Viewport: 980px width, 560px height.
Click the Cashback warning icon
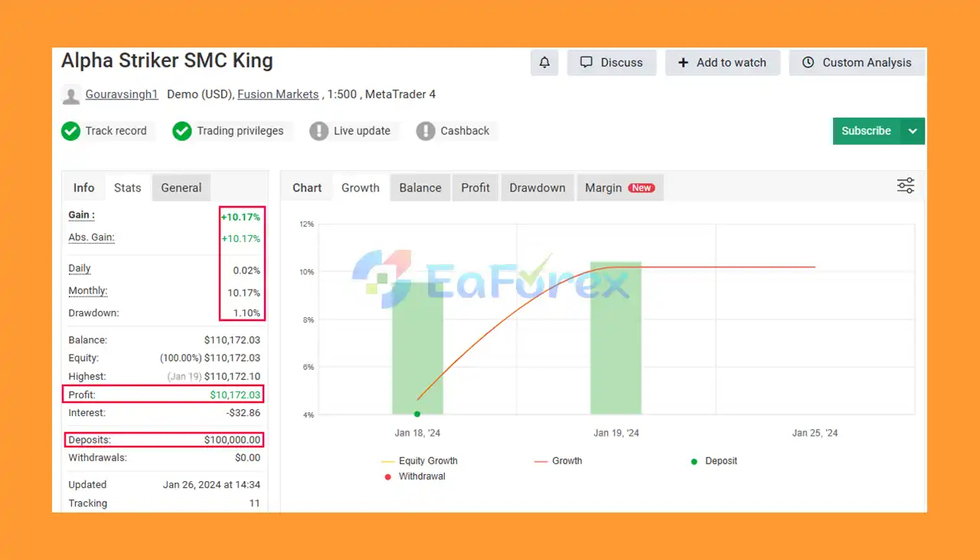click(426, 132)
